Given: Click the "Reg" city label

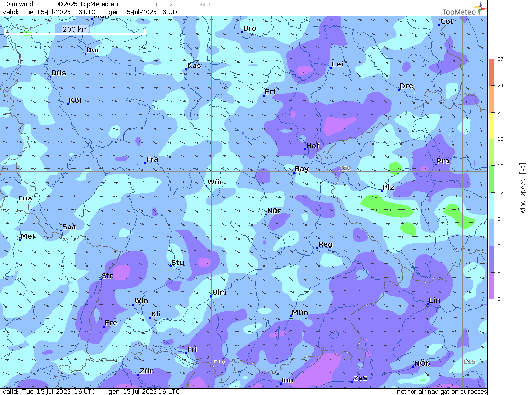Looking at the screenshot, I should (x=326, y=244).
